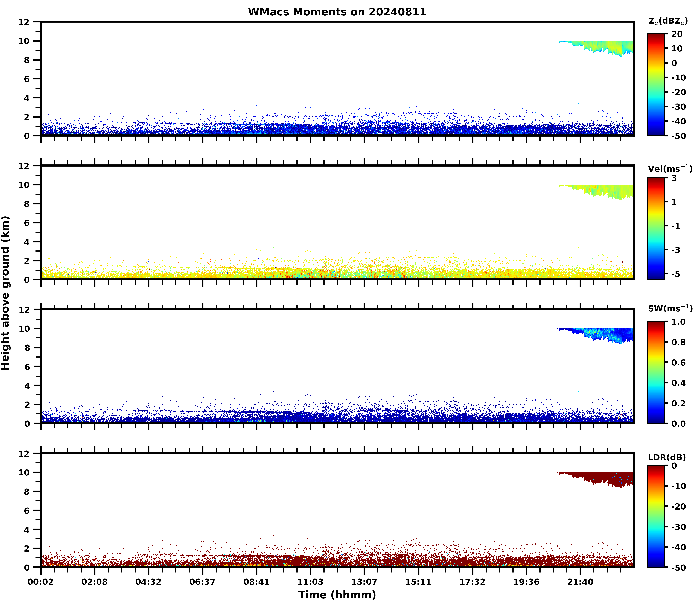The image size is (700, 608).
Task: Click the 21:40 time tick label
Action: coord(580,582)
